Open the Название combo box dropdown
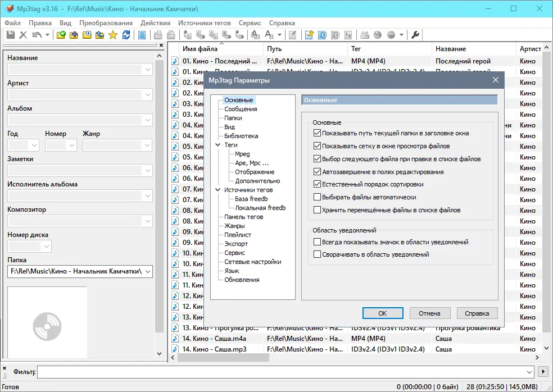Viewport: 553px width, 392px height. tap(148, 70)
